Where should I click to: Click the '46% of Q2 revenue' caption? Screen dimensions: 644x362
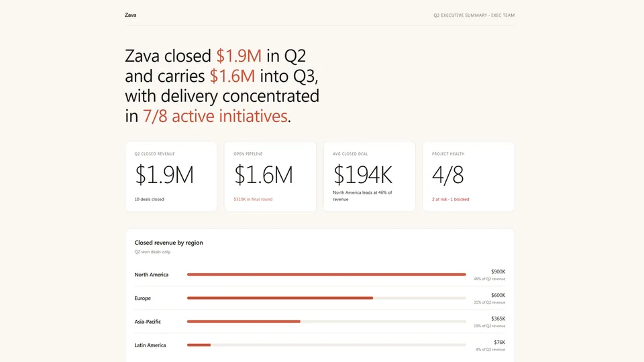click(490, 279)
